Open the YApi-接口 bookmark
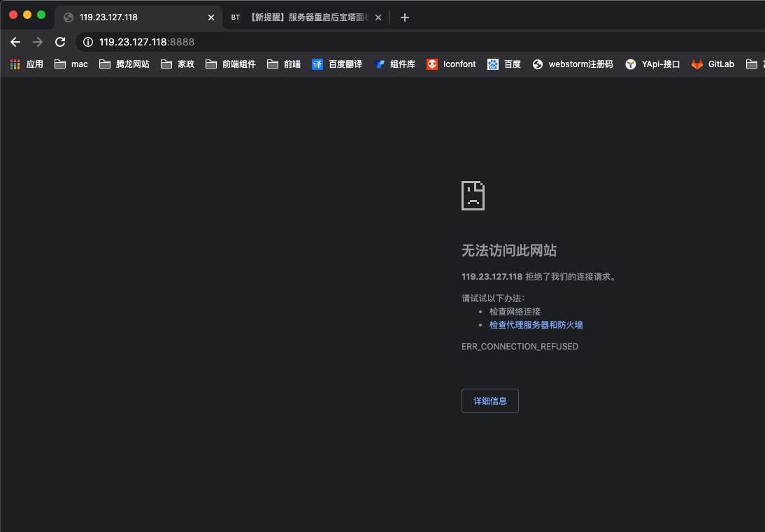This screenshot has height=532, width=765. [x=652, y=64]
